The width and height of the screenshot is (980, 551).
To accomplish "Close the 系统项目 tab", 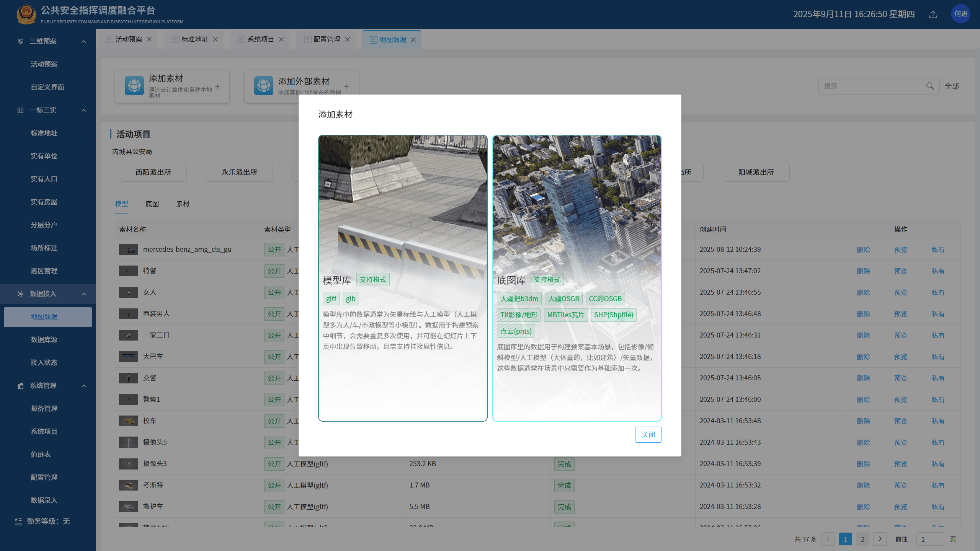I will tap(281, 39).
